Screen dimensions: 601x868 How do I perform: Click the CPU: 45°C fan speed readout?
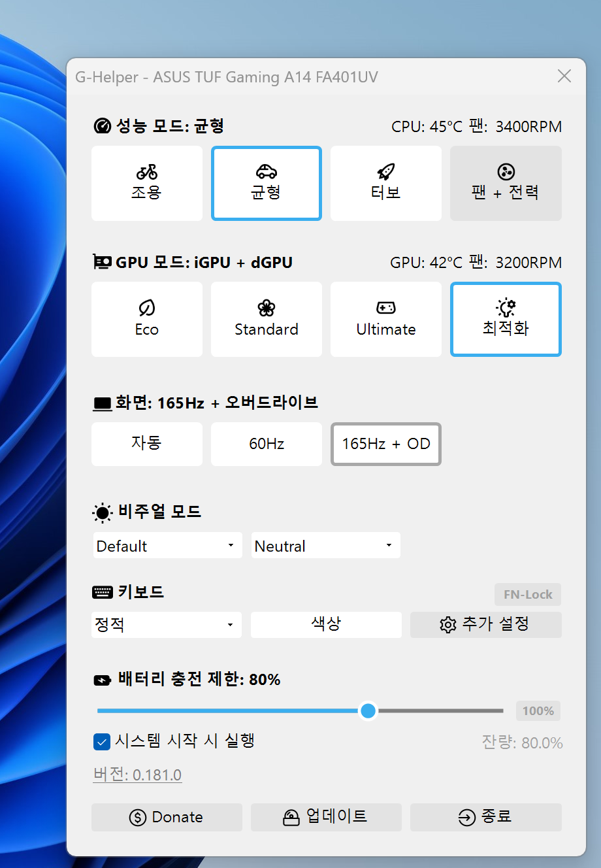tap(477, 127)
